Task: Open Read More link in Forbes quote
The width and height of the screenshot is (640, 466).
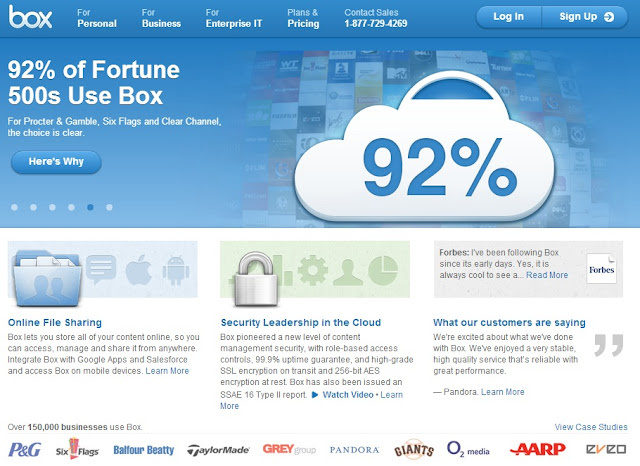Action: coord(547,275)
